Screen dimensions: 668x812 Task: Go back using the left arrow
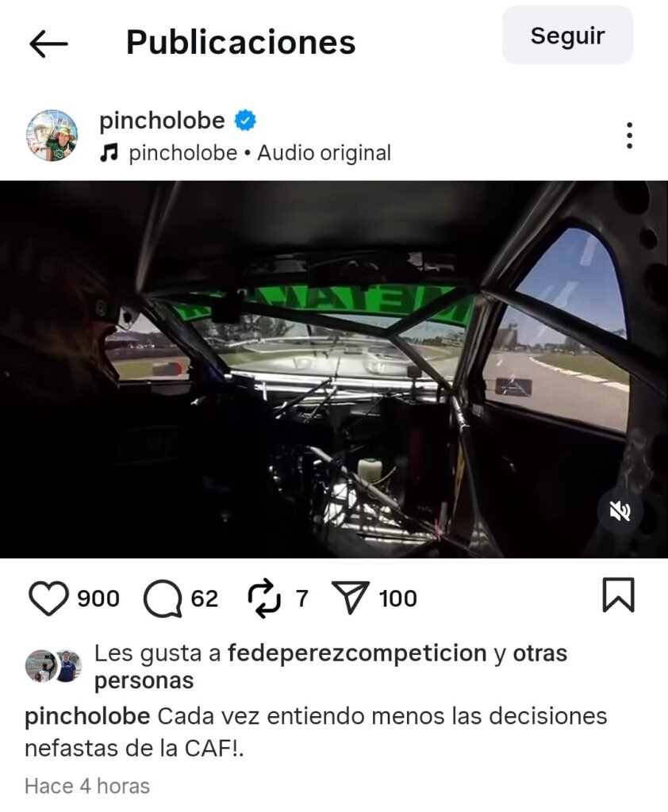[x=48, y=44]
